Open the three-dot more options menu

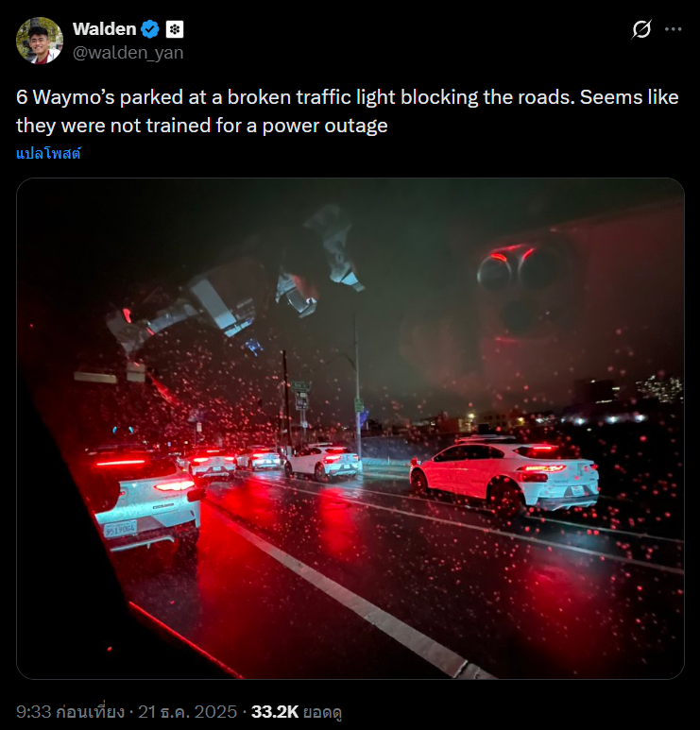pyautogui.click(x=673, y=29)
